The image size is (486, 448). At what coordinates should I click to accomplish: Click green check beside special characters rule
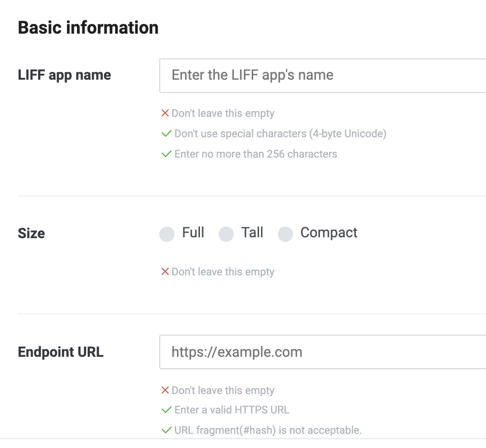pos(166,134)
